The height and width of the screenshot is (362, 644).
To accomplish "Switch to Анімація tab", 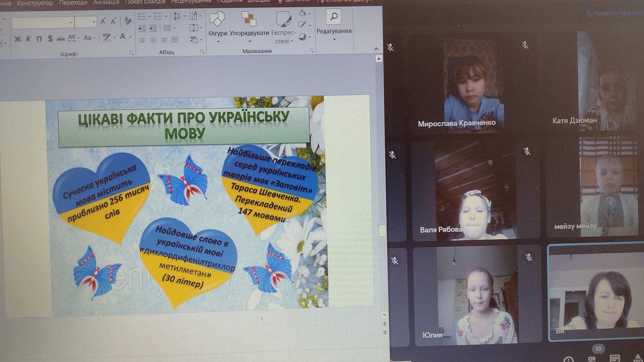I will click(x=106, y=3).
